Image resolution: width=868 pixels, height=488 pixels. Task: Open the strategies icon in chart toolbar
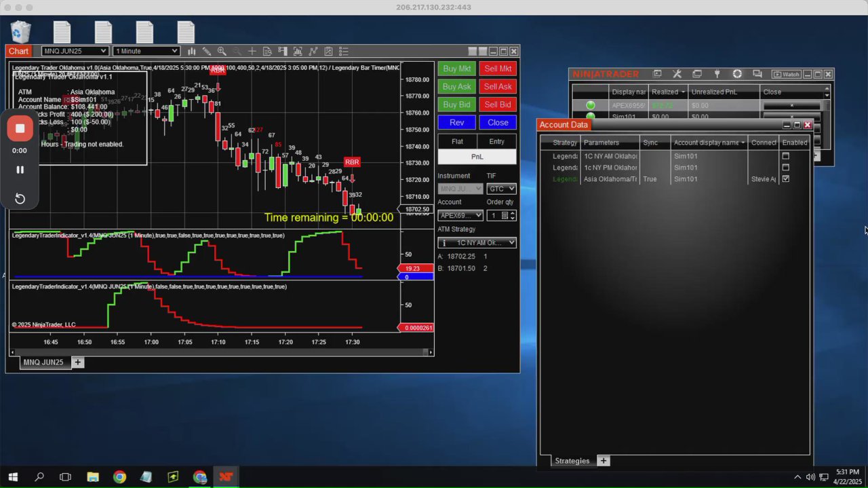coord(328,51)
